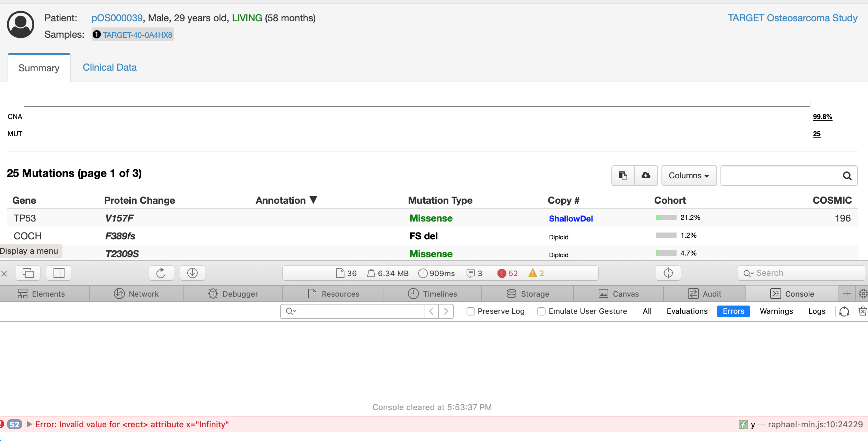Click the 99.8% CNA value
This screenshot has height=441, width=868.
(x=822, y=117)
